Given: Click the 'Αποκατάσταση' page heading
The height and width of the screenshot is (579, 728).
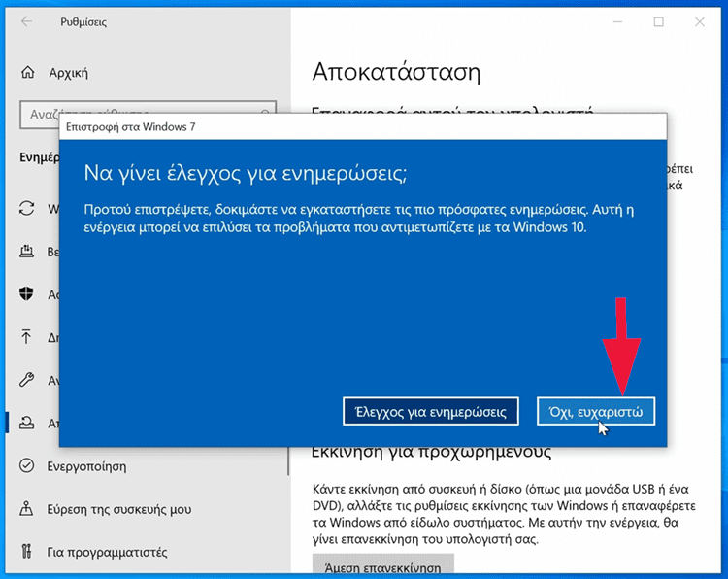Looking at the screenshot, I should tap(396, 72).
